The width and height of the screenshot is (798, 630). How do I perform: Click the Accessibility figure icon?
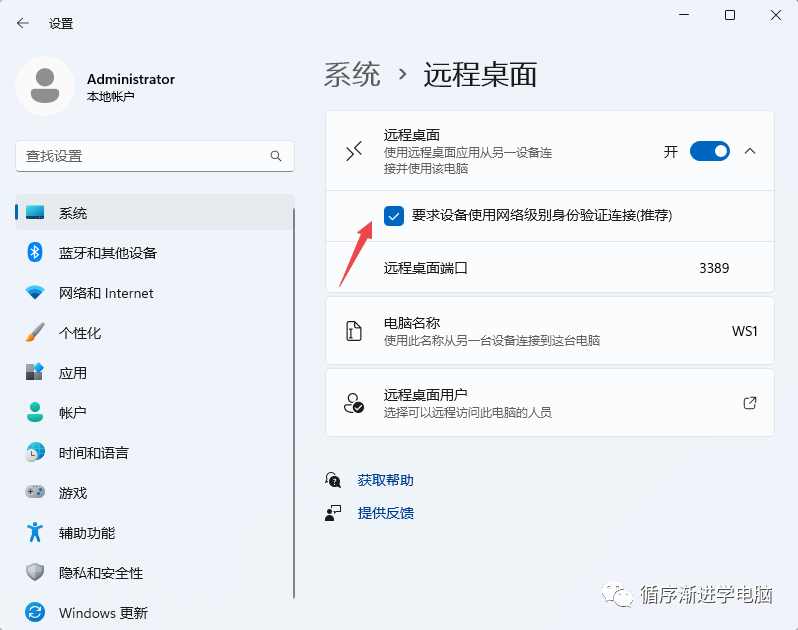pyautogui.click(x=35, y=532)
